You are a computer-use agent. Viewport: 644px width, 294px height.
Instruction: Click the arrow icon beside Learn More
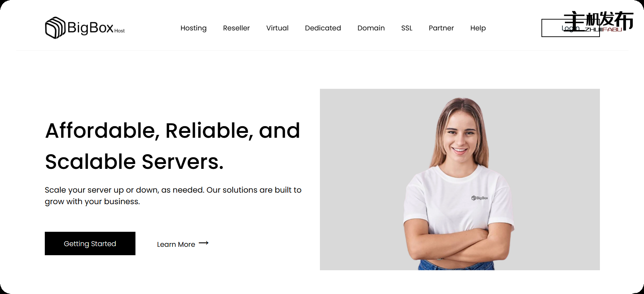[x=204, y=243]
